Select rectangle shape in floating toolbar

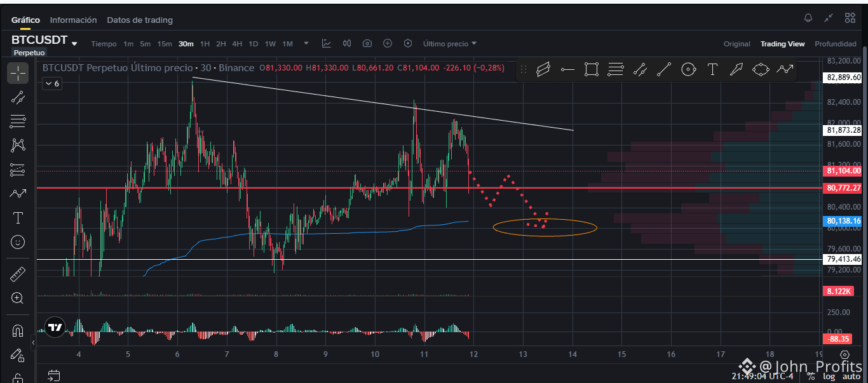coord(592,70)
